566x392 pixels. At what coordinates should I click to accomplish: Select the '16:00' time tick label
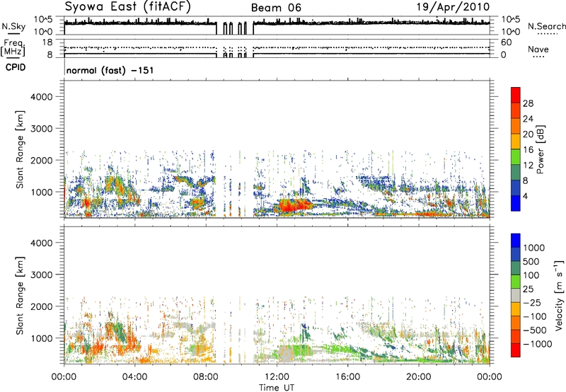347,377
